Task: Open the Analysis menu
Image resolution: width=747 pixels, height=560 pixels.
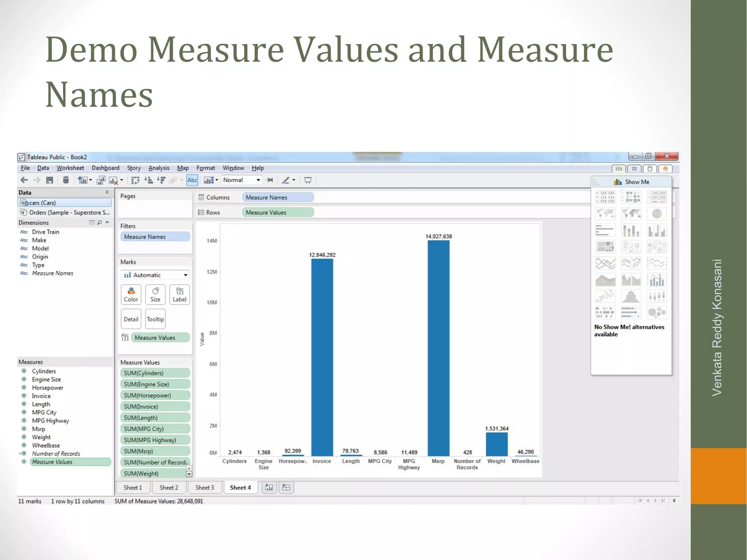Action: pyautogui.click(x=159, y=168)
